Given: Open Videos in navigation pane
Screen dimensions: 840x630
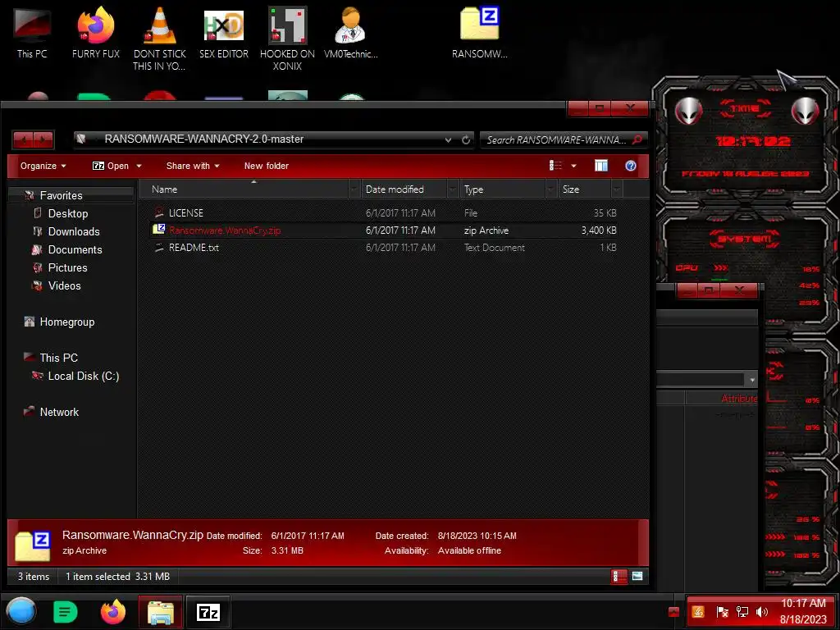Looking at the screenshot, I should [x=64, y=286].
